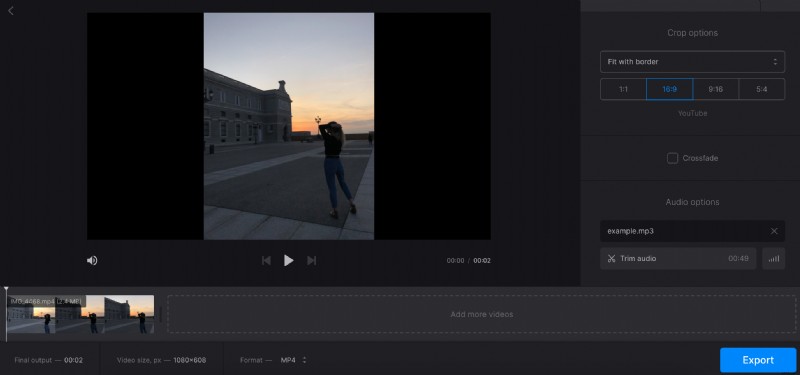Skip to previous clip button
The height and width of the screenshot is (375, 800).
(x=266, y=261)
